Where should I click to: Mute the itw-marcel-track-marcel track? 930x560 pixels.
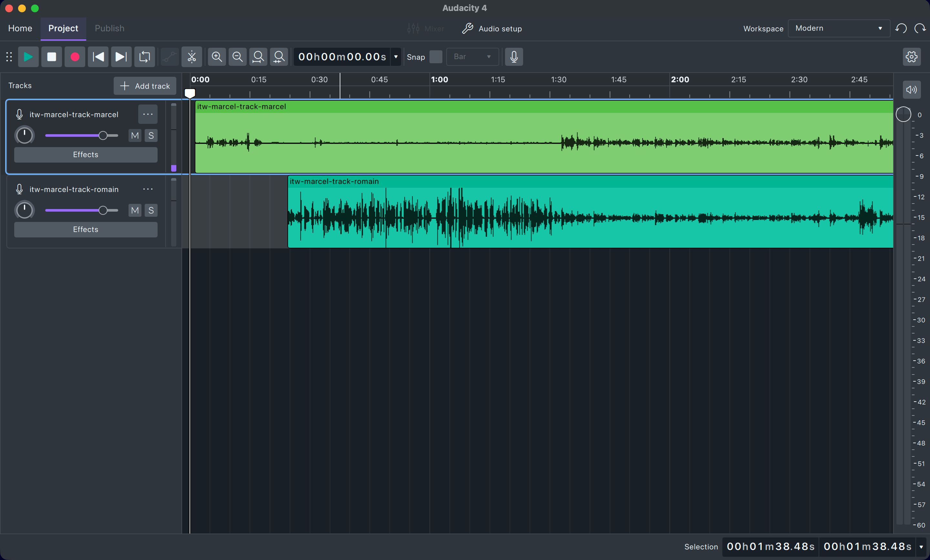(134, 136)
